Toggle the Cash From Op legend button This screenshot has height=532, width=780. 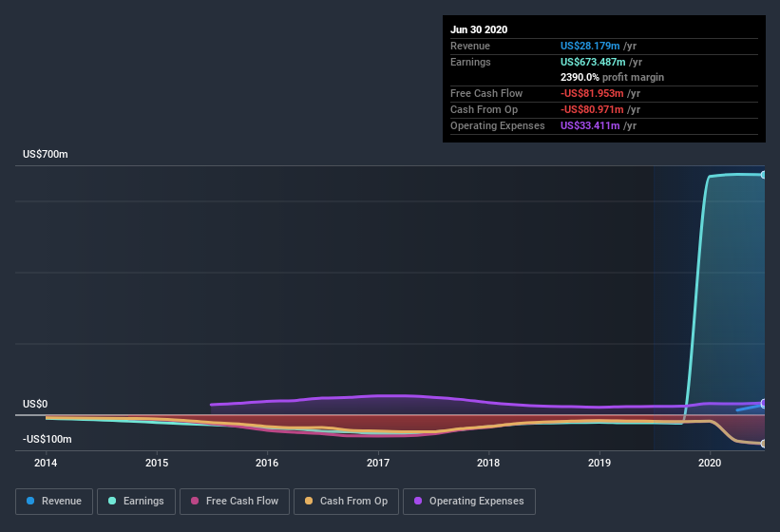(346, 502)
